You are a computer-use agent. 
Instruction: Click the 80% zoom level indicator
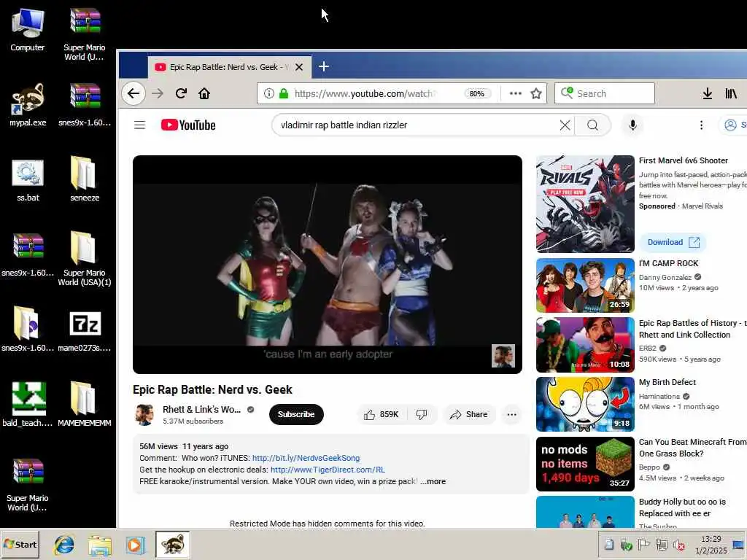pyautogui.click(x=477, y=93)
